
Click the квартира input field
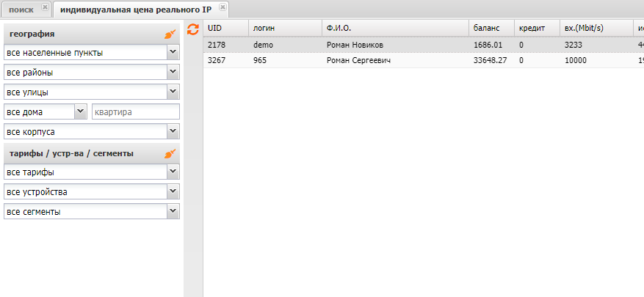[134, 112]
